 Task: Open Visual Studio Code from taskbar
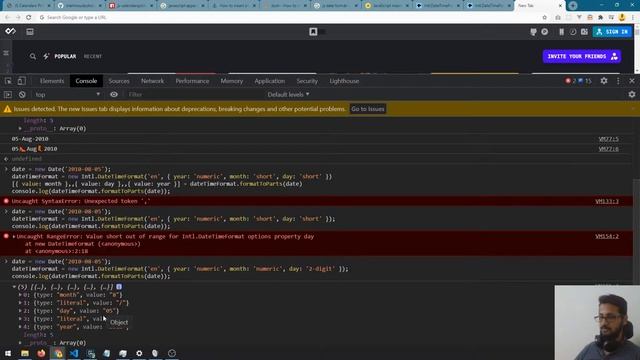tap(74, 353)
